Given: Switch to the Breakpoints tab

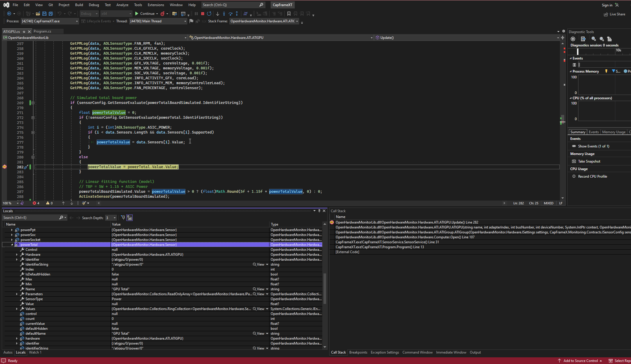Looking at the screenshot, I should coord(358,352).
